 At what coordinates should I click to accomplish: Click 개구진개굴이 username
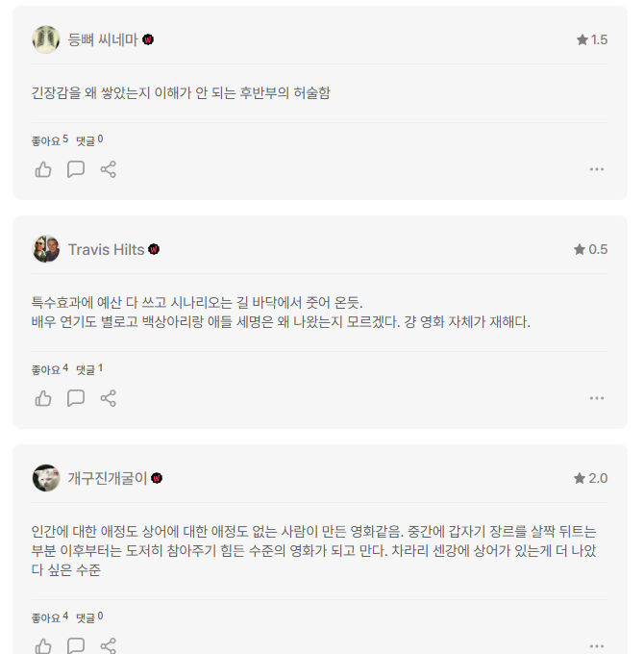point(107,478)
